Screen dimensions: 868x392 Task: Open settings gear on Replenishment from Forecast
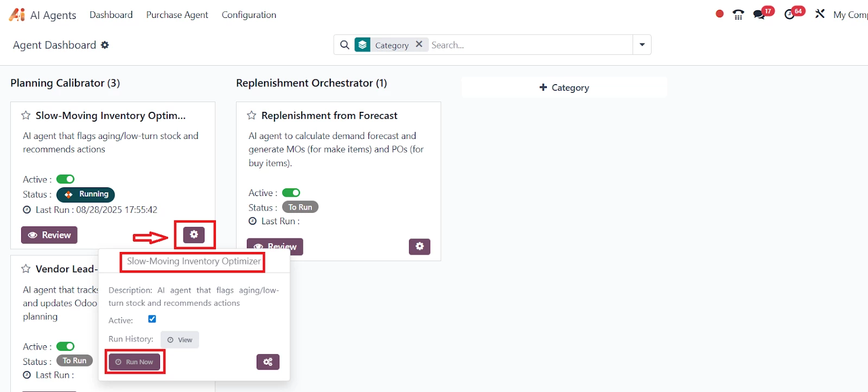419,246
